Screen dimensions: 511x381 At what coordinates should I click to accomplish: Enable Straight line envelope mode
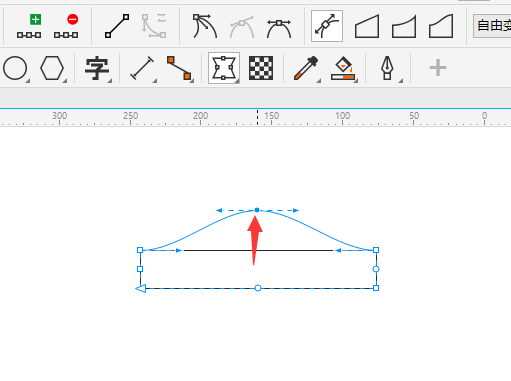(x=367, y=26)
